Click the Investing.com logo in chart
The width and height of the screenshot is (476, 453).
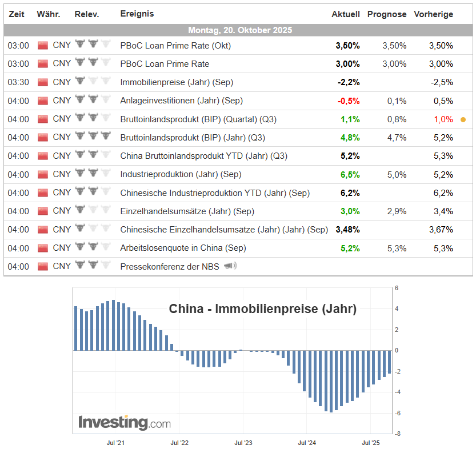(x=125, y=423)
